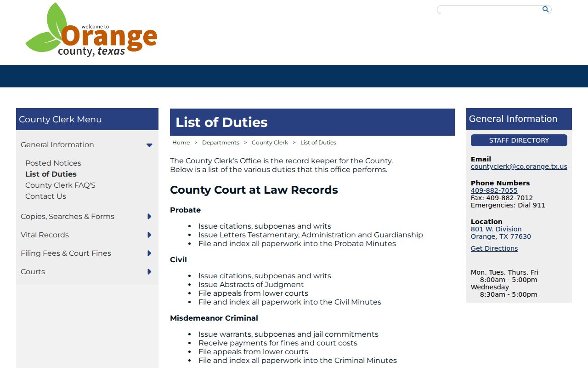Expand Filing Fees & Court Fines arrow
588x368 pixels.
click(x=149, y=253)
